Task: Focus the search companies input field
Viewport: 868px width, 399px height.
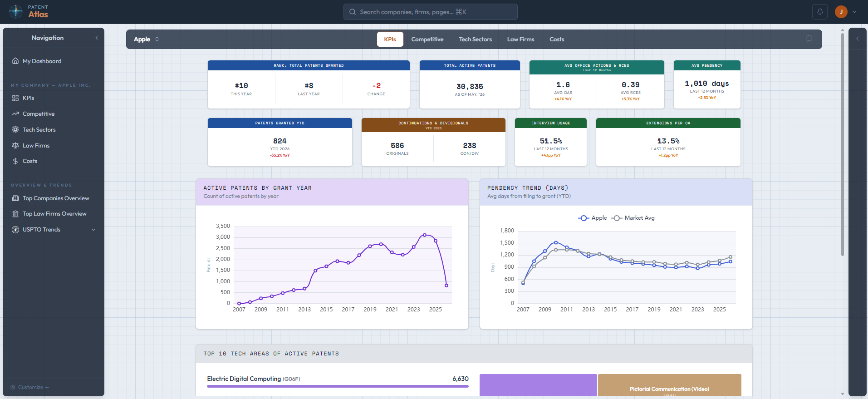Action: tap(430, 12)
